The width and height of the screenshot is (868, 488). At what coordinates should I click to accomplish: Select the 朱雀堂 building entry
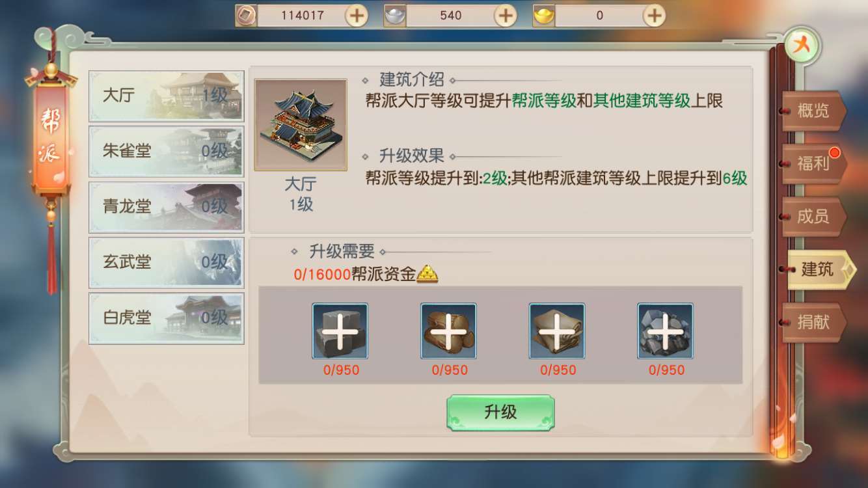click(x=167, y=151)
